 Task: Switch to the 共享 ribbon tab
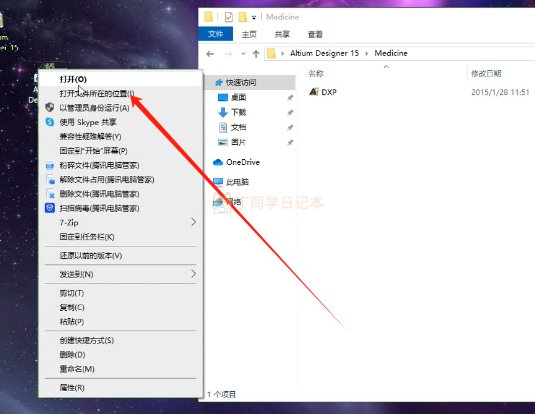coord(282,34)
